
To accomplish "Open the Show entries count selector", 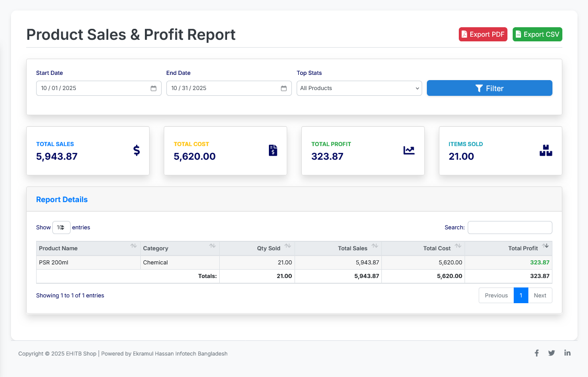I will coord(61,227).
